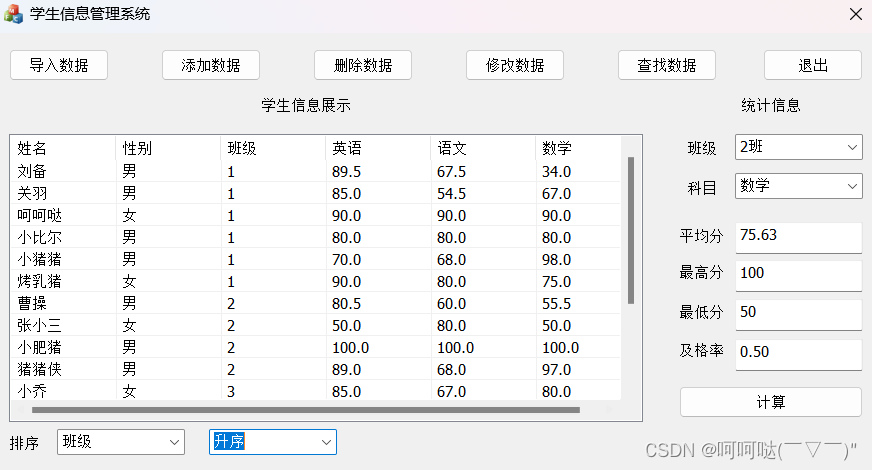The width and height of the screenshot is (872, 470).
Task: Select the 刘备 row name cell
Action: pos(32,171)
